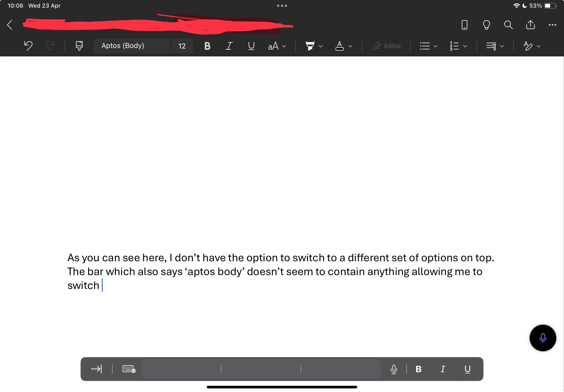Toggle Italic in the top toolbar
The image size is (564, 392).
[x=229, y=46]
